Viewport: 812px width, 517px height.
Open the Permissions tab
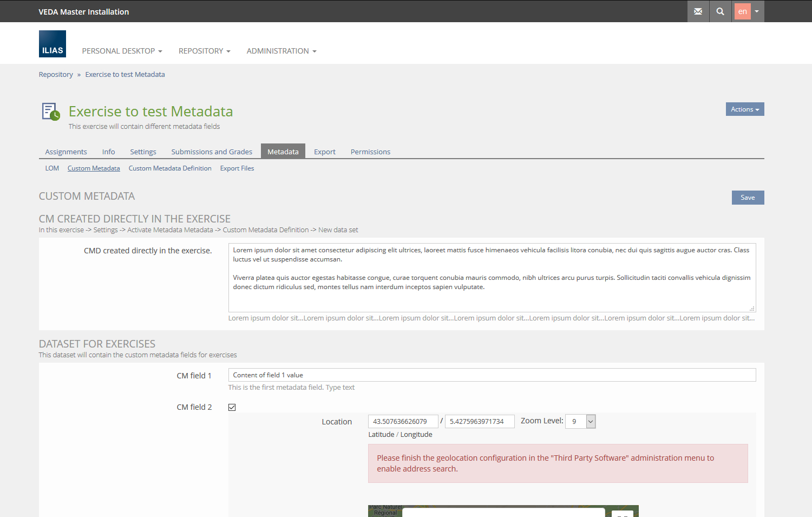pyautogui.click(x=370, y=152)
